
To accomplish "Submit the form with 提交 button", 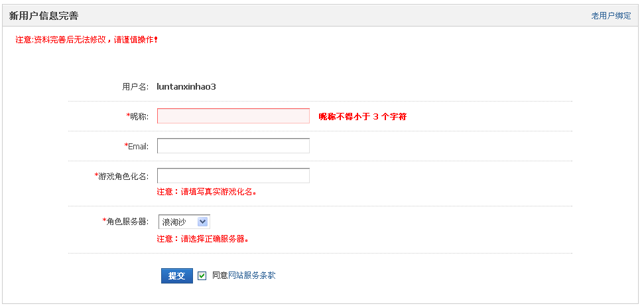I will (x=177, y=276).
